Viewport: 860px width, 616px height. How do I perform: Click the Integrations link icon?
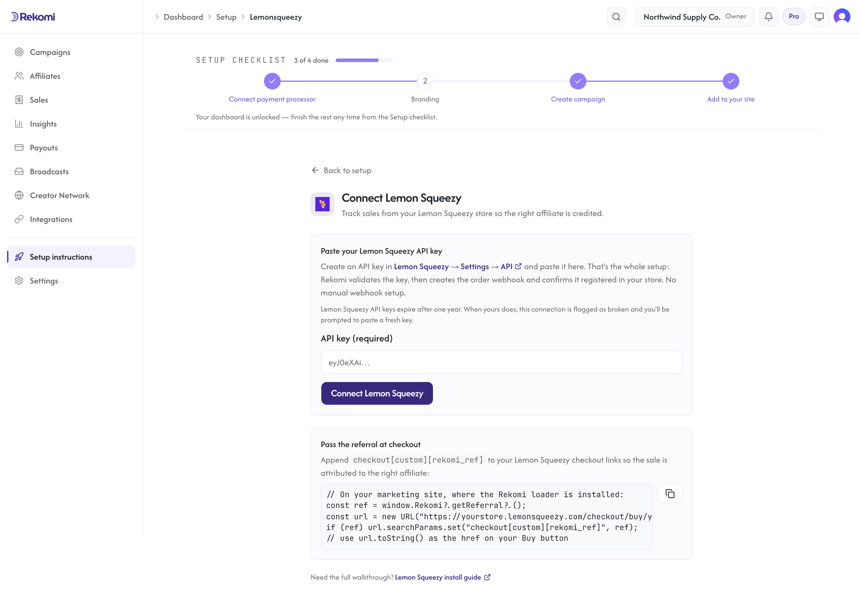[x=19, y=219]
